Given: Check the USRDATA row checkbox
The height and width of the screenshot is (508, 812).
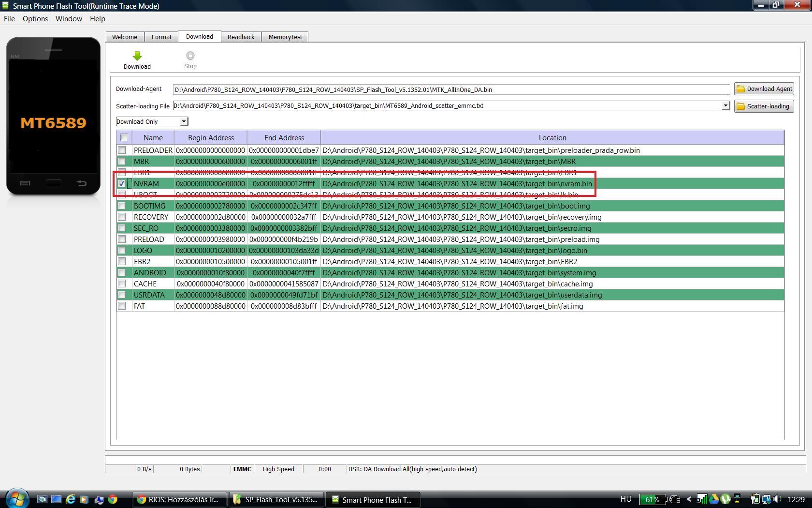Looking at the screenshot, I should point(122,295).
